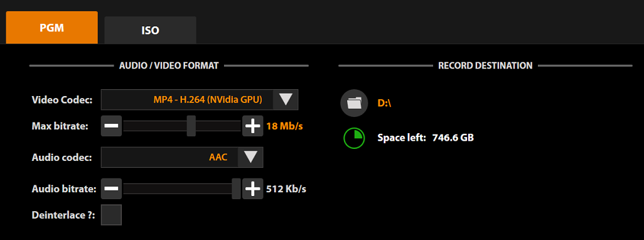This screenshot has height=240, width=644.
Task: Open the record destination folder icon
Action: (354, 103)
